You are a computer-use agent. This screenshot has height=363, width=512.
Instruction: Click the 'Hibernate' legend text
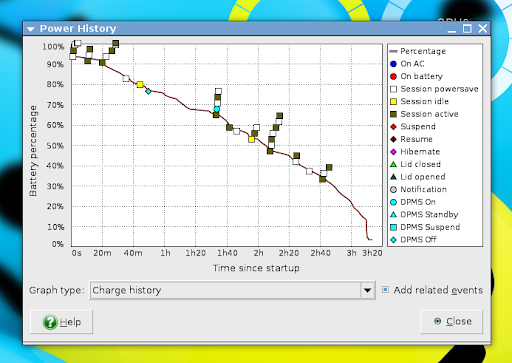[x=420, y=152]
